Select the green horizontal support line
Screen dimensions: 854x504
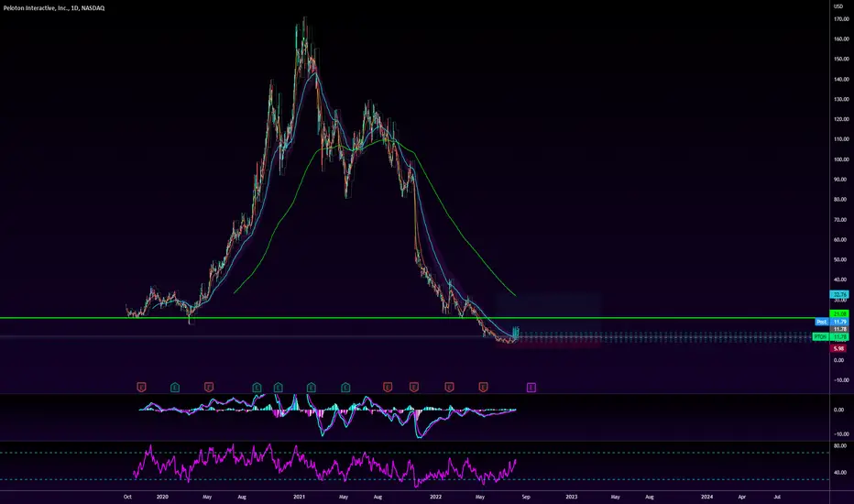pyautogui.click(x=414, y=318)
